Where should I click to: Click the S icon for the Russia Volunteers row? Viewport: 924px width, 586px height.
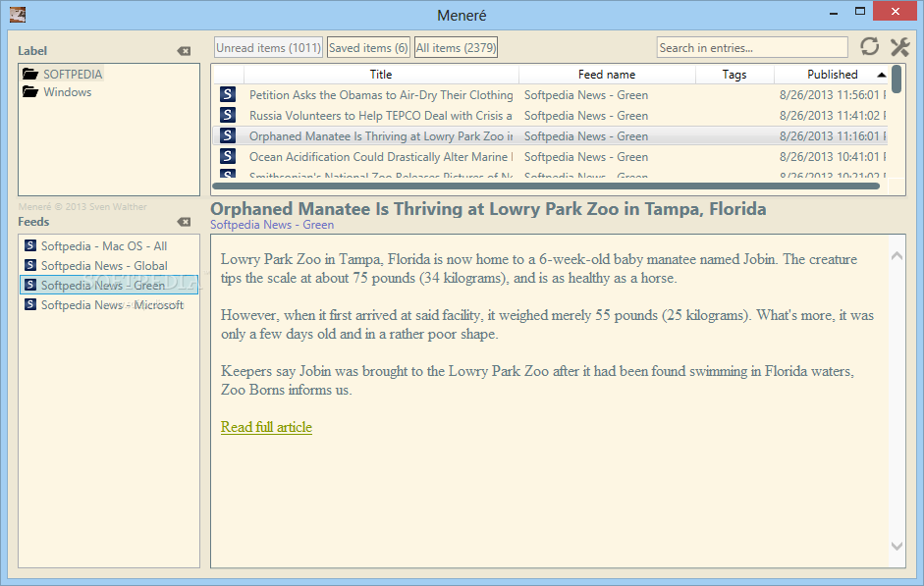pos(228,115)
